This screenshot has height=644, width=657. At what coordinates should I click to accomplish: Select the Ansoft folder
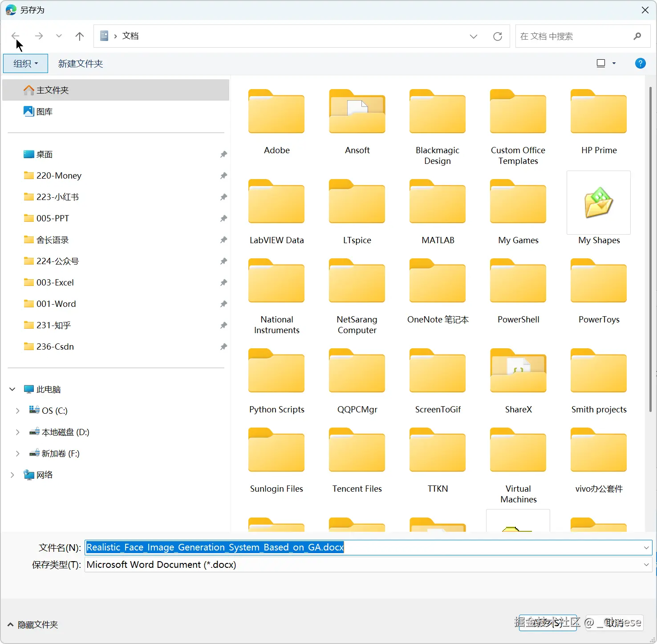coord(357,122)
